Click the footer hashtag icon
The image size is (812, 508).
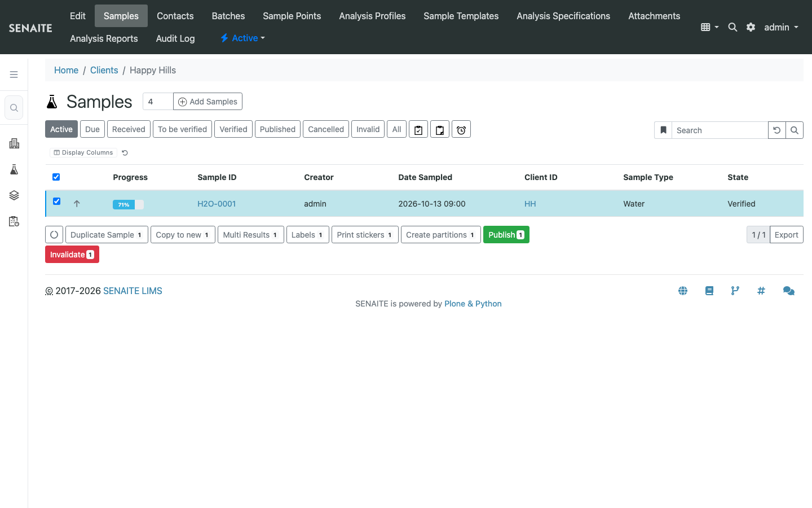[x=761, y=291]
